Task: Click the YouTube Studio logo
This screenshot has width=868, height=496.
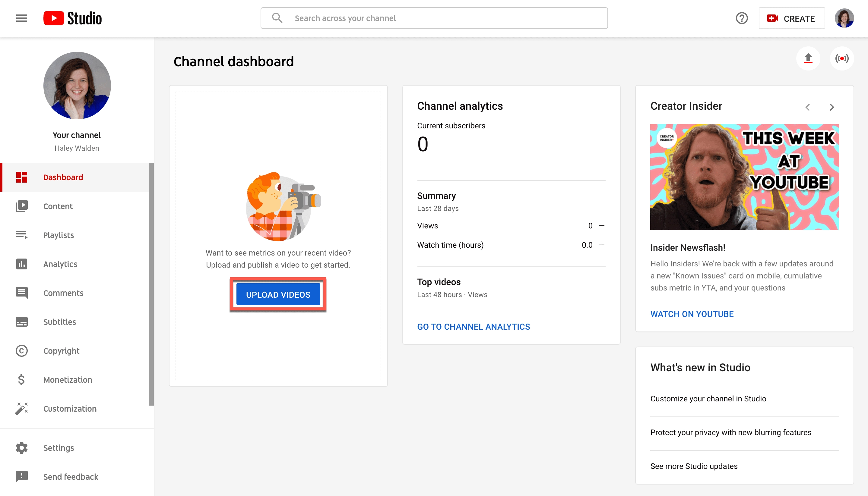Action: coord(73,18)
